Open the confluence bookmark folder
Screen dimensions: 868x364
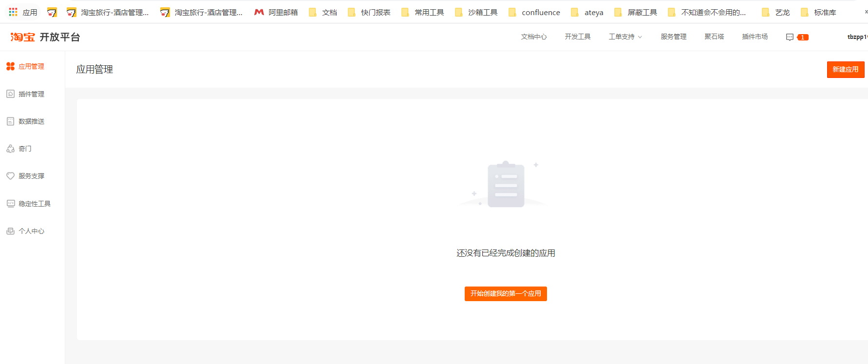[x=534, y=12]
